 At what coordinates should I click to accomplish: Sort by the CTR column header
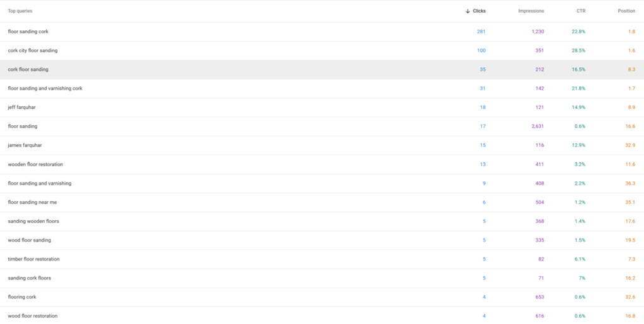click(580, 11)
